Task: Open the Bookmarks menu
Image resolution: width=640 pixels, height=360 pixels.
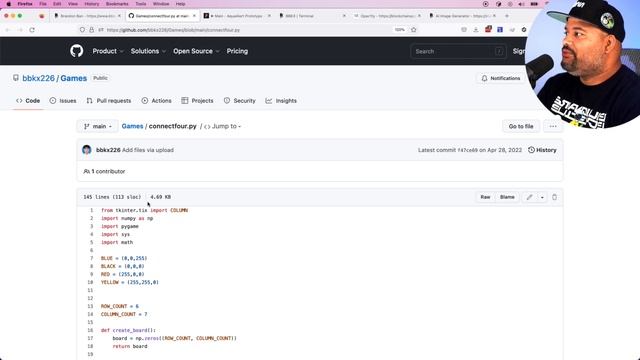Action: pos(117,4)
